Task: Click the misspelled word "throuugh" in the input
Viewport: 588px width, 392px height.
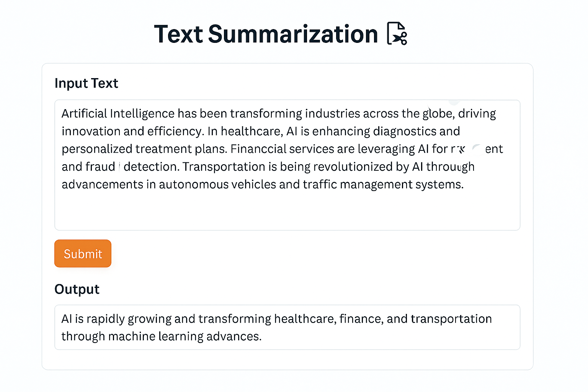Action: click(450, 167)
